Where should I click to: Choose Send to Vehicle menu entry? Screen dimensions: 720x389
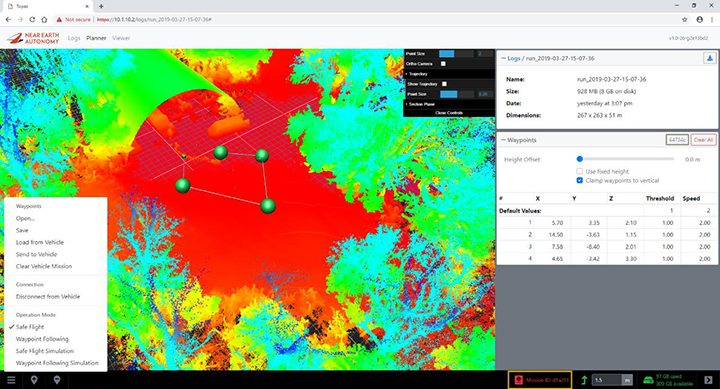(x=36, y=254)
